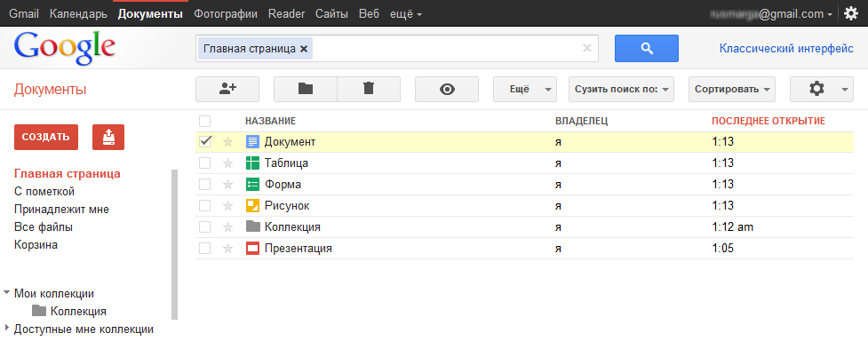Remove the Главная страница search chip
868x349 pixels.
[303, 49]
